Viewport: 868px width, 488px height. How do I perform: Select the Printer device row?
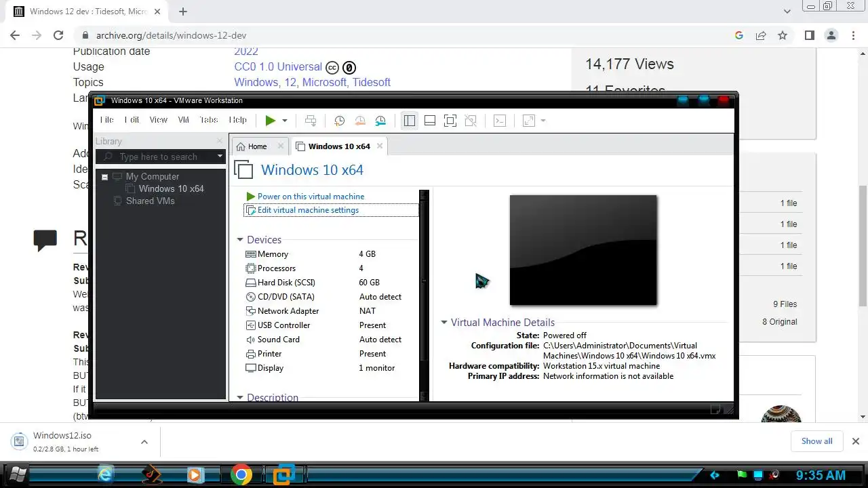332,354
